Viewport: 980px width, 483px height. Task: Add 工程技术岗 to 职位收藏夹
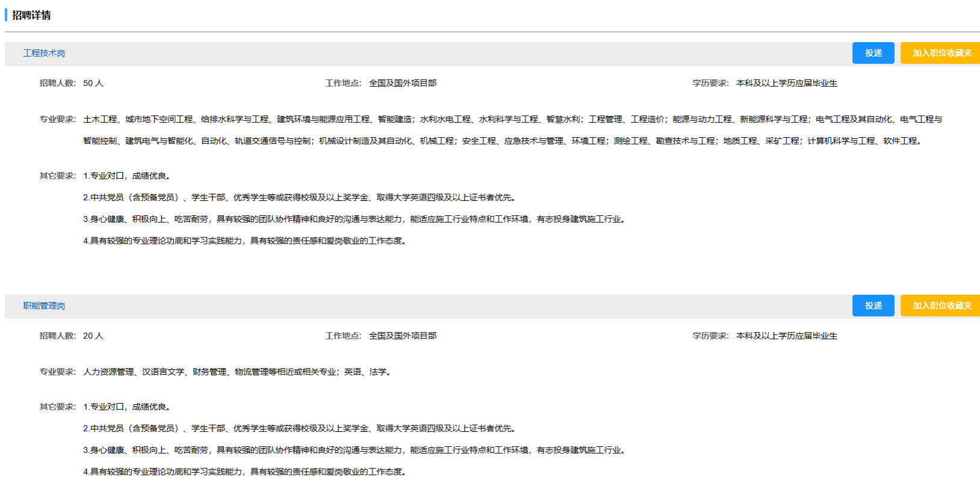tap(941, 53)
